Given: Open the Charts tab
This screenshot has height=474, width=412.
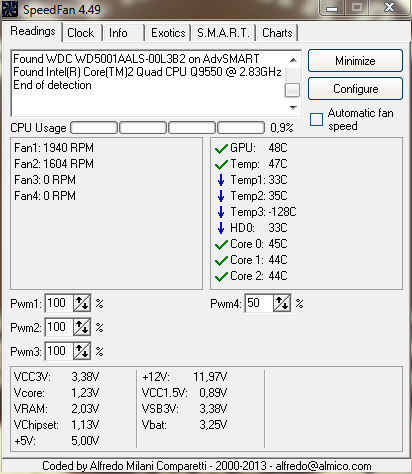Looking at the screenshot, I should (x=277, y=33).
